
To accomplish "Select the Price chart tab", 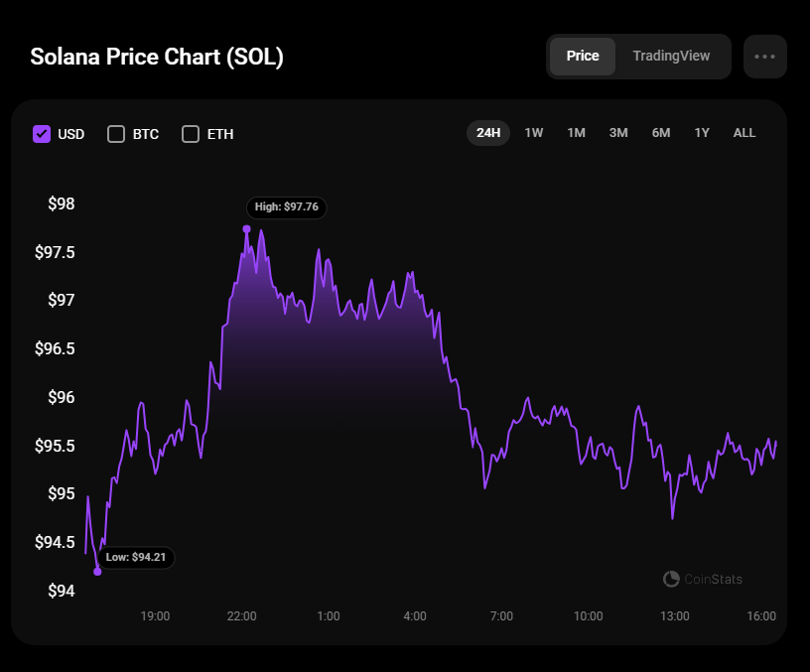I will pyautogui.click(x=583, y=57).
